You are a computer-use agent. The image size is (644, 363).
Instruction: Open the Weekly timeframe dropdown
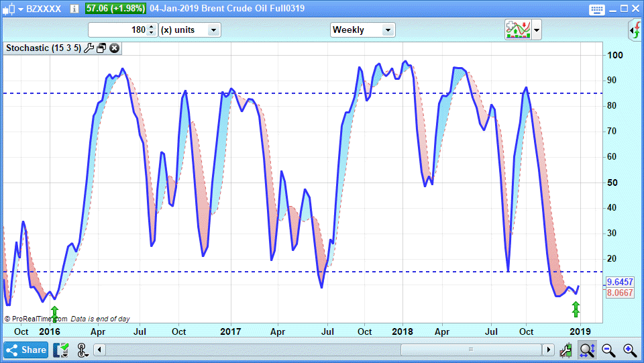(363, 30)
